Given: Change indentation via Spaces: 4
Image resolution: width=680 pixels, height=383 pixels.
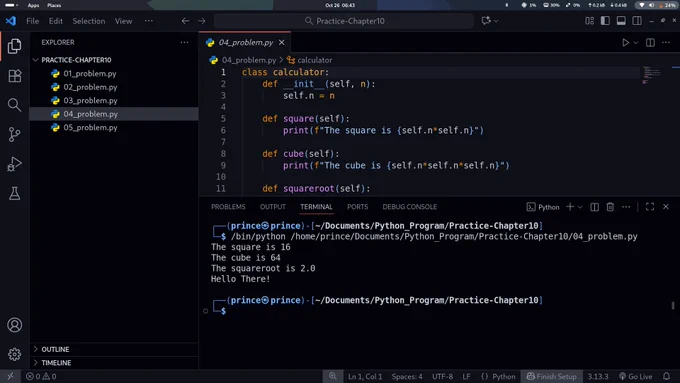Looking at the screenshot, I should 407,376.
